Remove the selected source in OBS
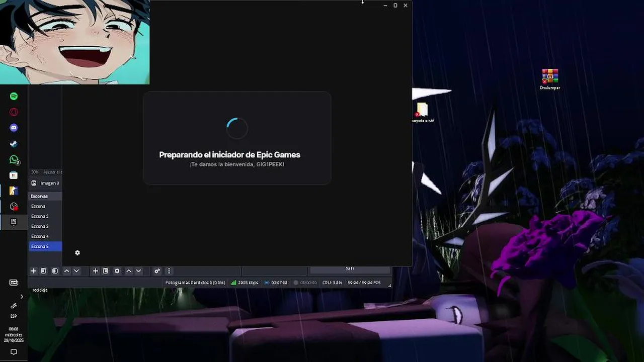This screenshot has width=644, height=362. coord(106,271)
